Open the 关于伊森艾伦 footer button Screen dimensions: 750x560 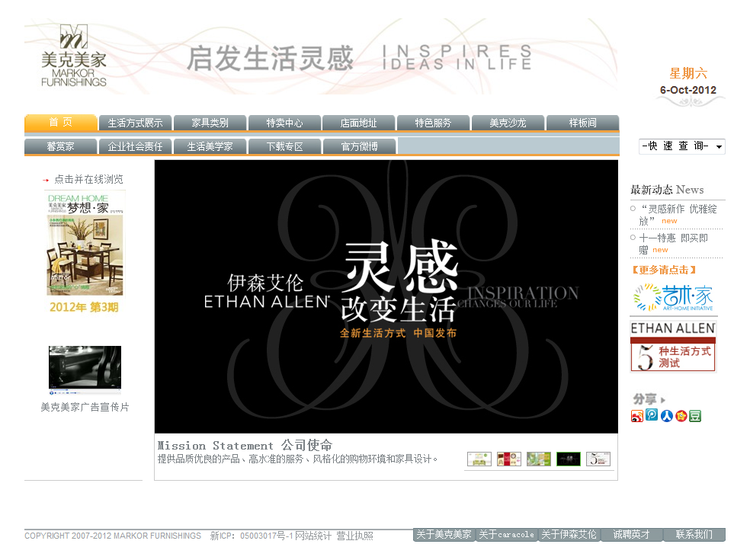[x=569, y=535]
